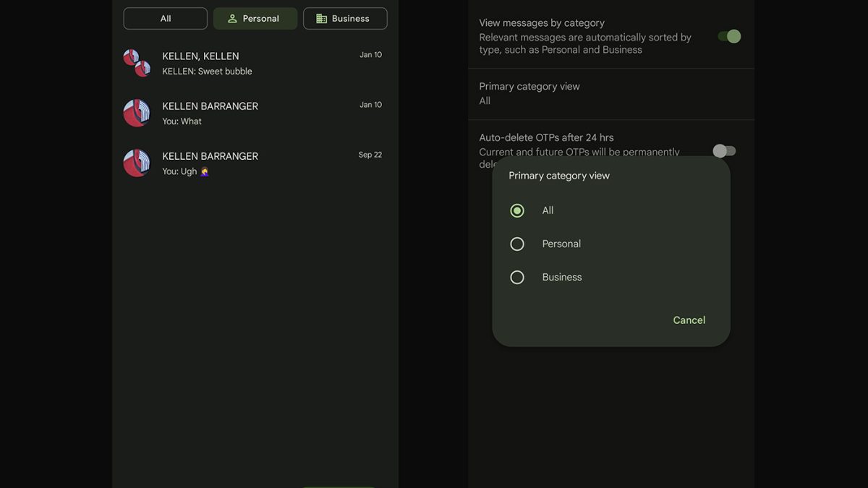The image size is (868, 488).
Task: Cancel the Primary category view dialog
Action: tap(689, 320)
